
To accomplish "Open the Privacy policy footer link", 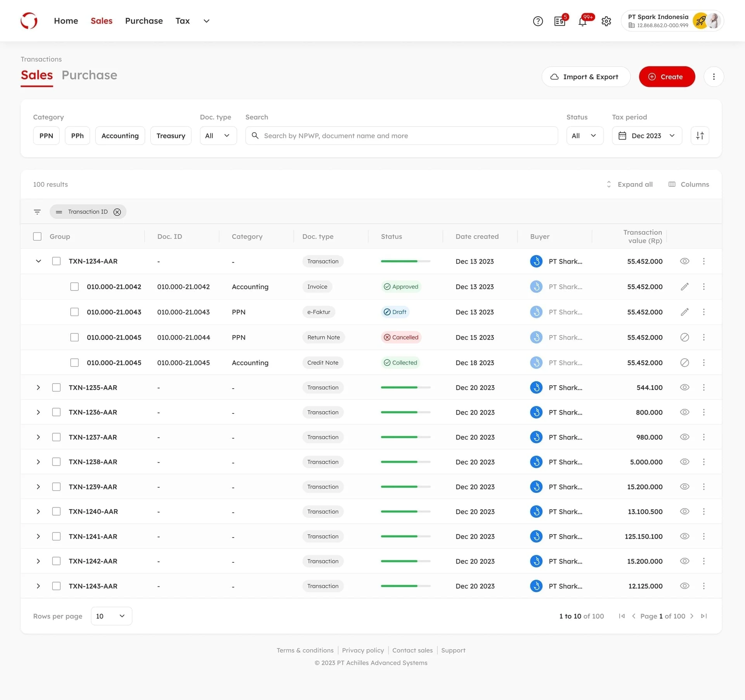I will pos(363,650).
